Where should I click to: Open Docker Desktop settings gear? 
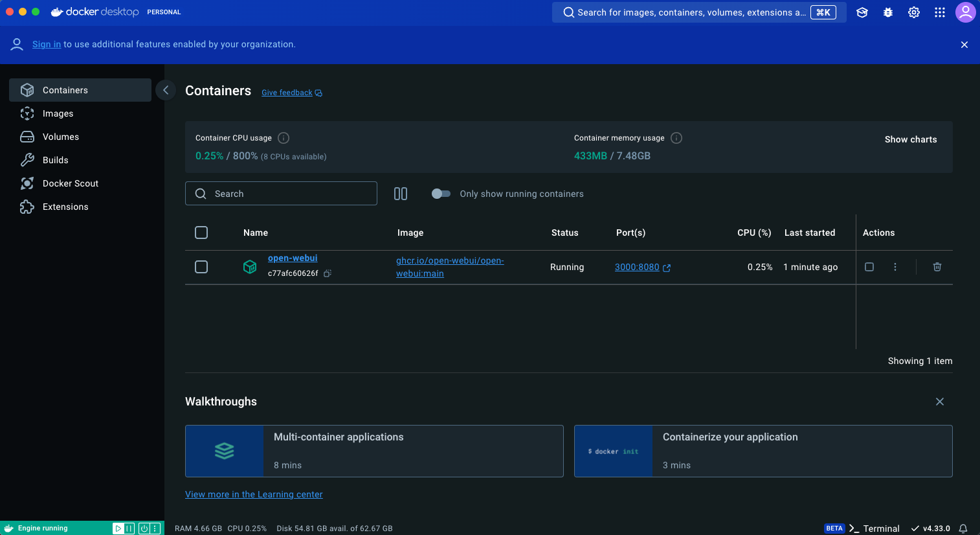[x=914, y=12]
